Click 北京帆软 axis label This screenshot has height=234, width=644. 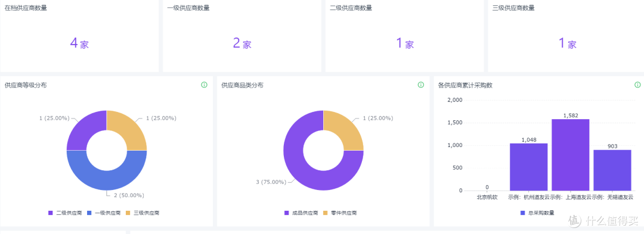pos(487,197)
